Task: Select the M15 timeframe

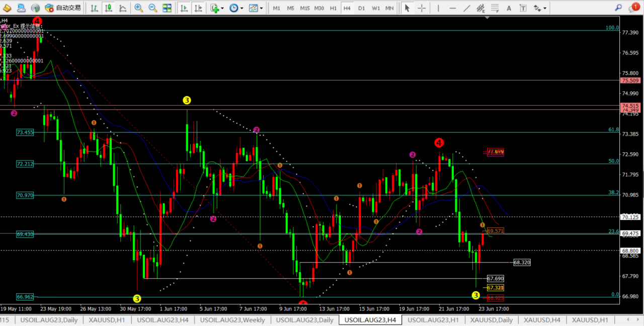Action: (305, 8)
